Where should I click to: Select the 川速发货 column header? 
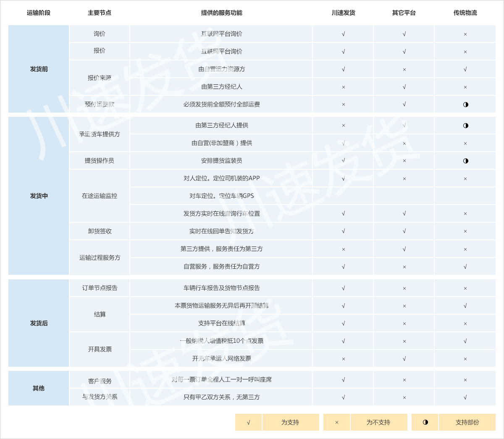[x=343, y=13]
